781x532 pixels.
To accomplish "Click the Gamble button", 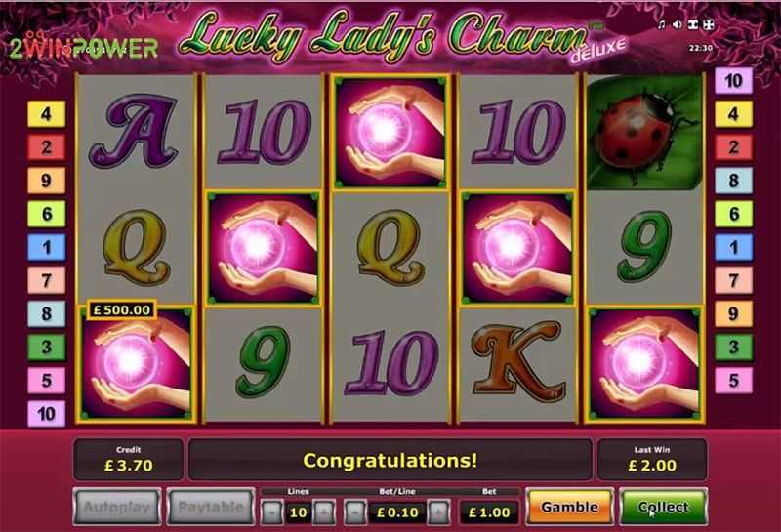I will pos(570,507).
